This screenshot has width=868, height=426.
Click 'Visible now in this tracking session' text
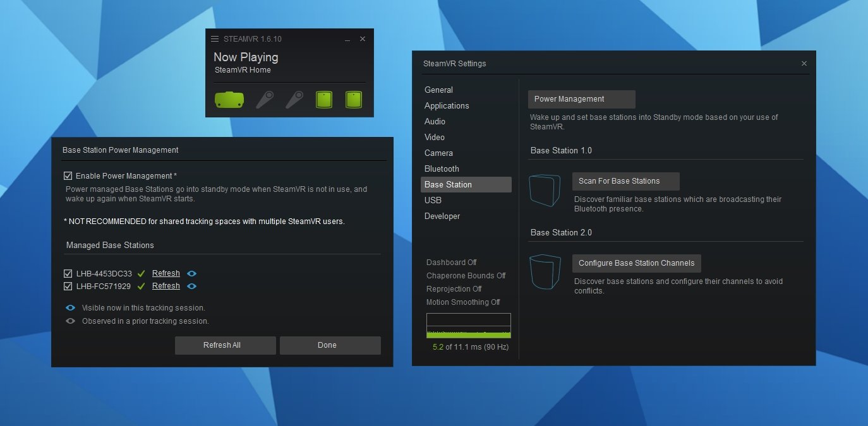coord(143,308)
